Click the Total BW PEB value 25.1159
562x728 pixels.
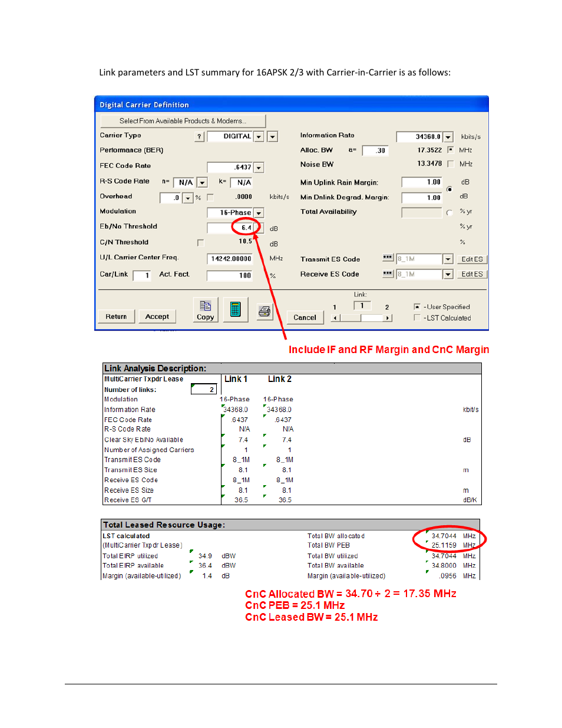(444, 545)
